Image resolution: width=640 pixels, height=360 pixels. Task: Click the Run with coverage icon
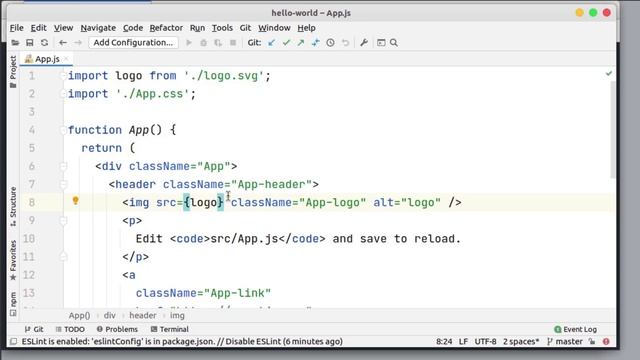[x=218, y=42]
